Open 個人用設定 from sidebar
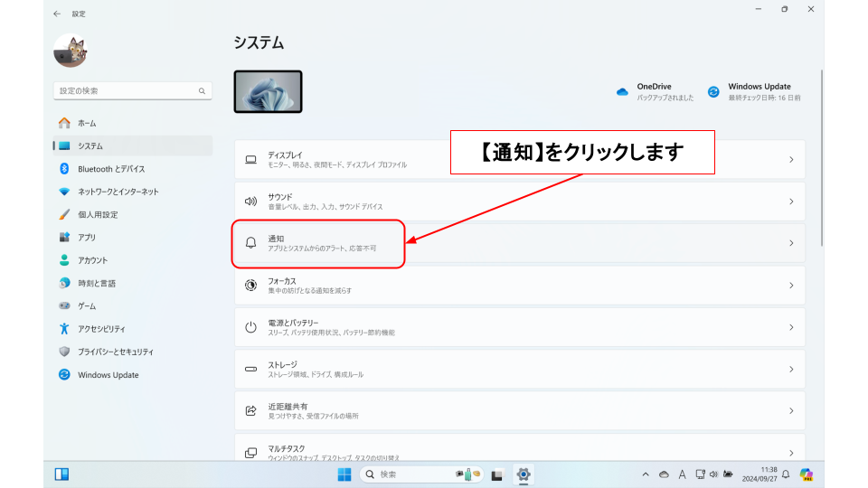This screenshot has width=868, height=488. coord(98,215)
